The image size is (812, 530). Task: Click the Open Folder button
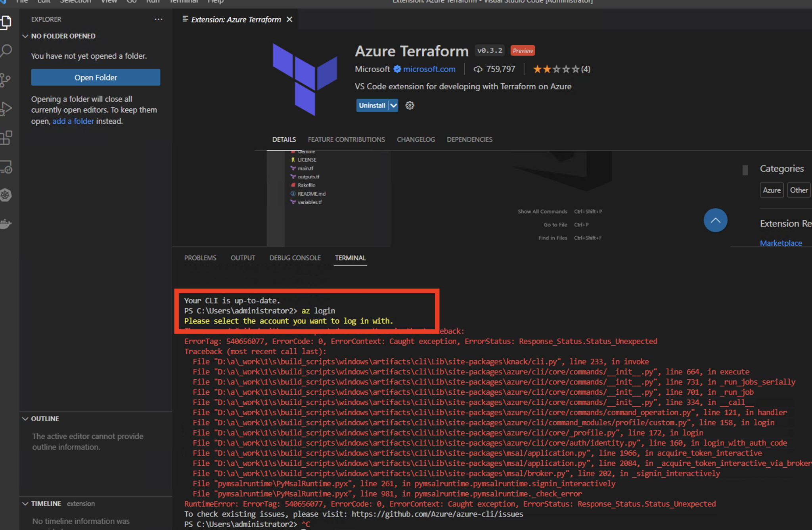pos(95,77)
